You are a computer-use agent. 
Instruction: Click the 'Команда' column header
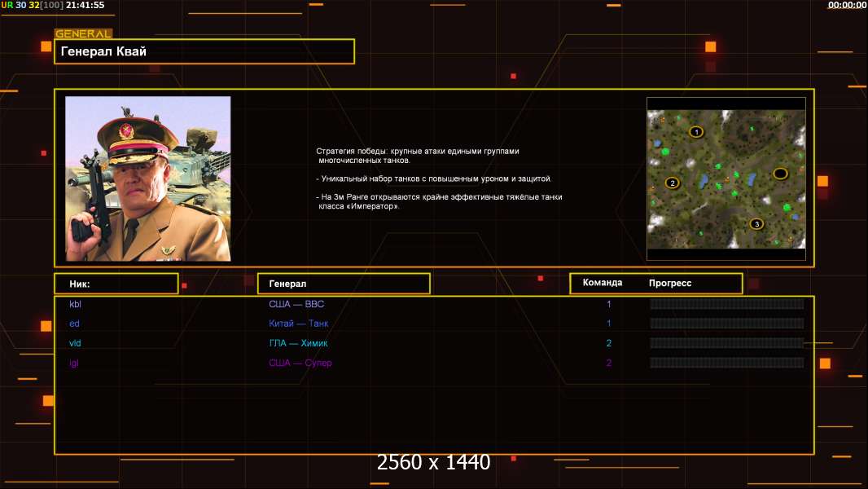[x=603, y=283]
